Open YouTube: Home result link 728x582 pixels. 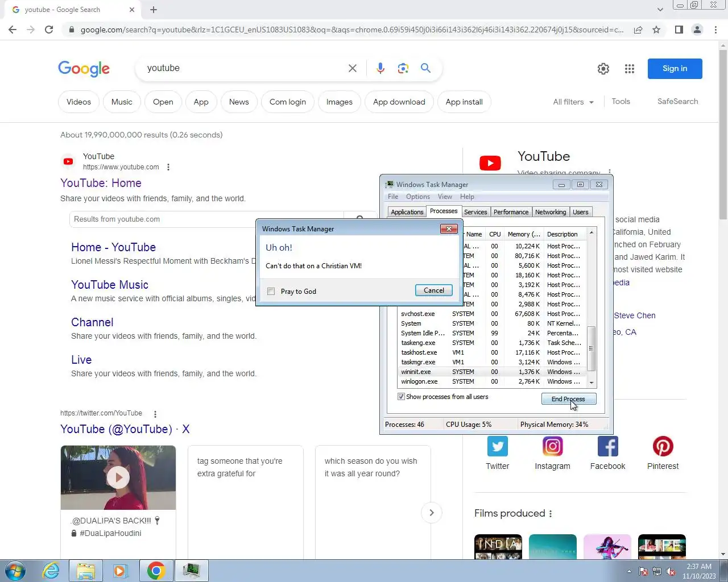[x=101, y=183]
